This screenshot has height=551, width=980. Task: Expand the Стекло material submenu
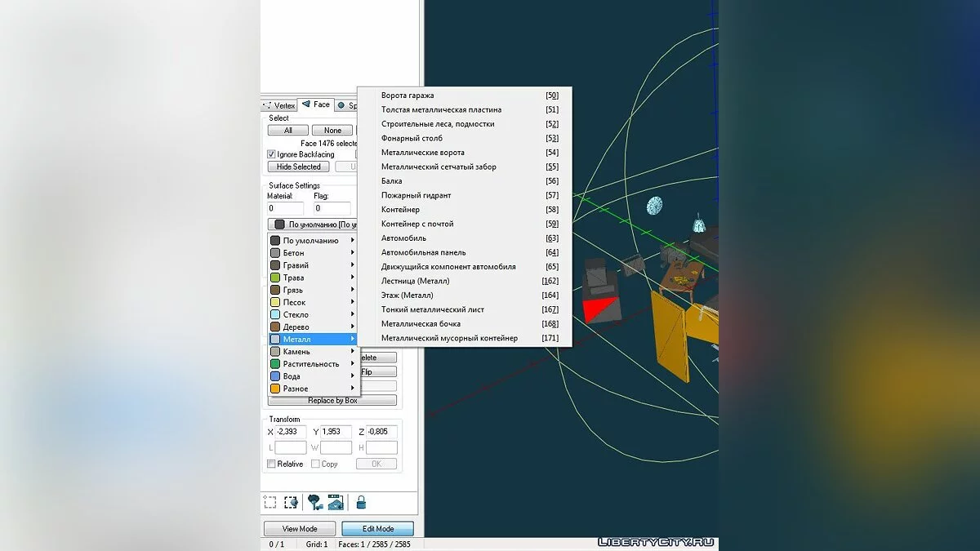(x=314, y=314)
